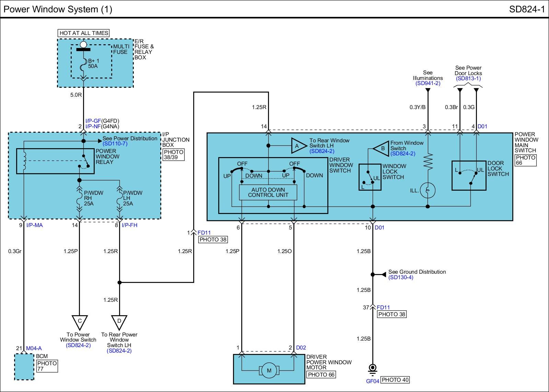This screenshot has width=549, height=392.
Task: Click the power window relay coil symbol
Action: (x=24, y=161)
